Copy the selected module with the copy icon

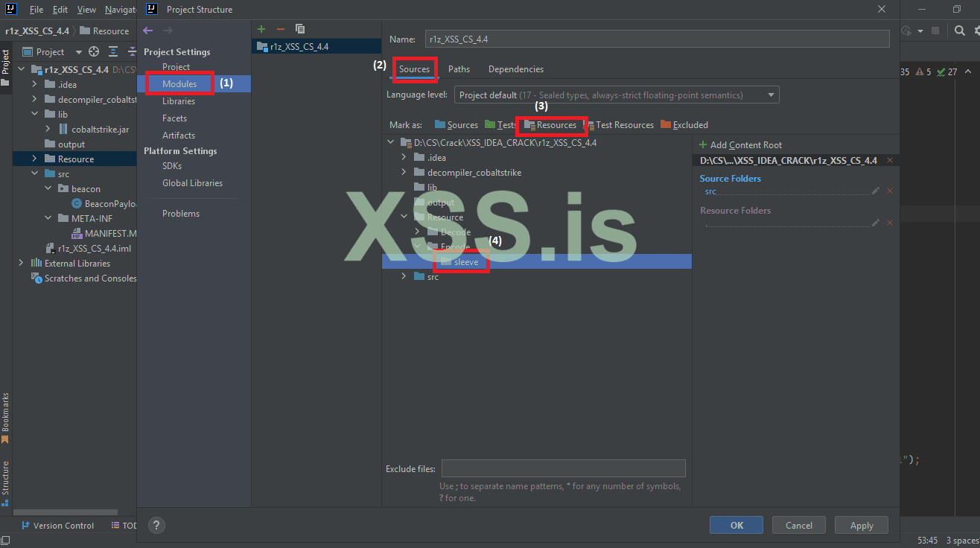coord(300,29)
